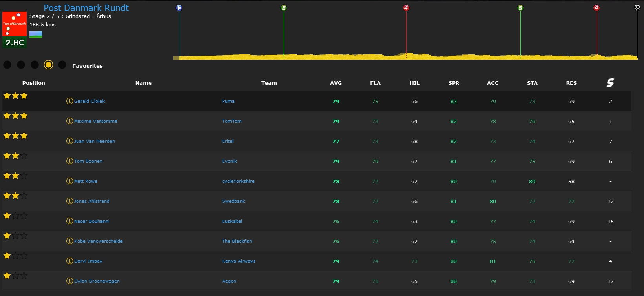Image resolution: width=644 pixels, height=296 pixels.
Task: Click Gerald Ciolek's SPR value 83
Action: [454, 101]
